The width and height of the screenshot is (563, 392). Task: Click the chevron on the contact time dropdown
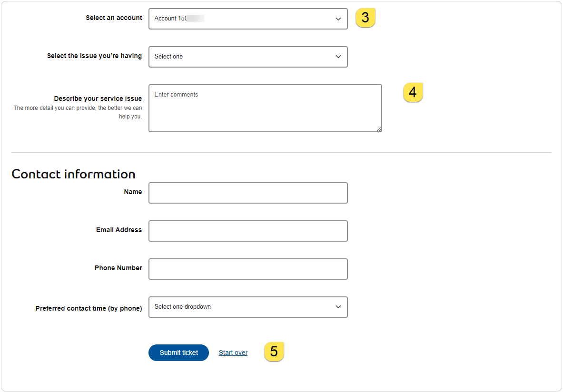[338, 307]
